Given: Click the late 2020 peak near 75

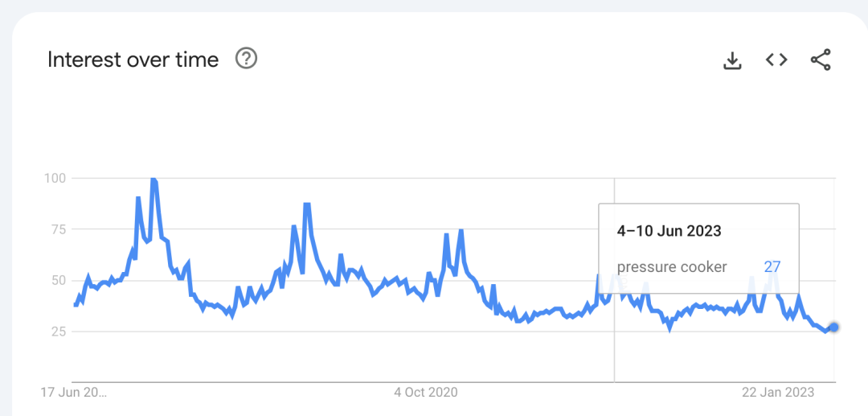Looking at the screenshot, I should (461, 231).
